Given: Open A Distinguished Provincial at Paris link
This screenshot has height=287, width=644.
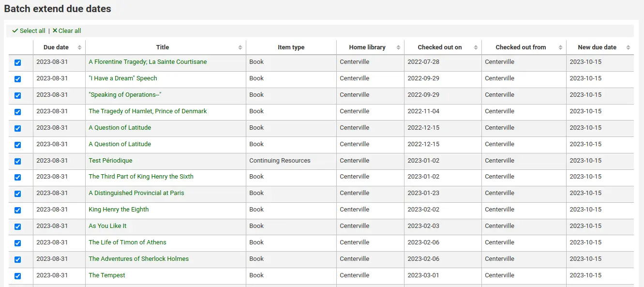Looking at the screenshot, I should [x=136, y=193].
